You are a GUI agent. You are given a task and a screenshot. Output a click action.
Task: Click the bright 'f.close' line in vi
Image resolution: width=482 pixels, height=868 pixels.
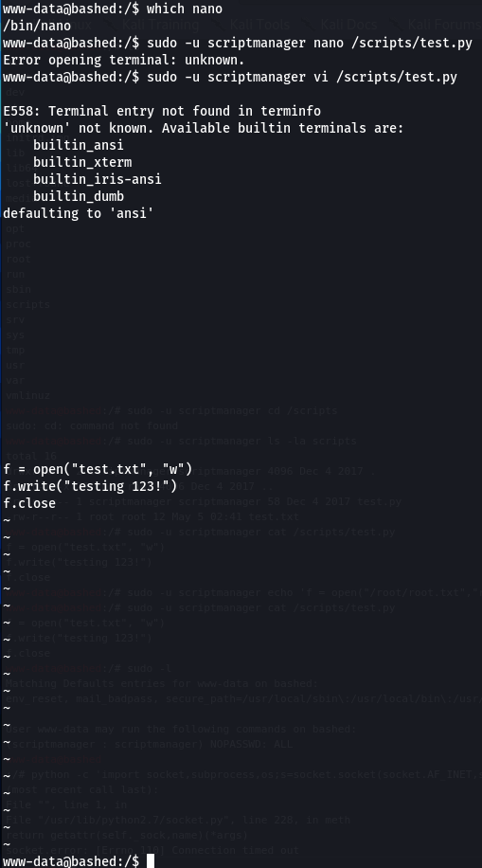click(x=29, y=503)
